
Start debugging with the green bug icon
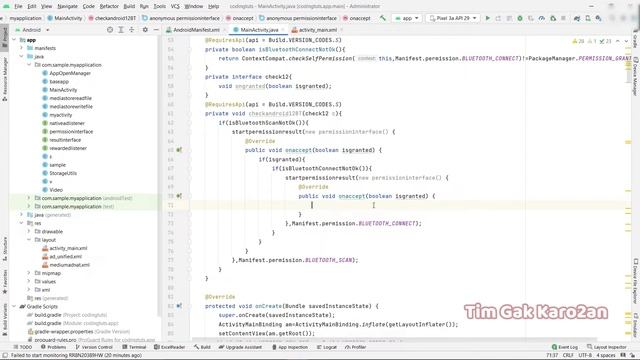520,18
